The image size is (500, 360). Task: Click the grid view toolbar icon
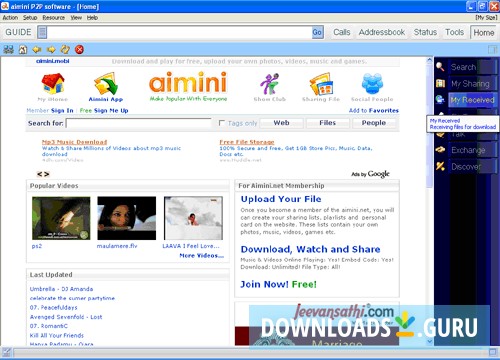point(8,50)
